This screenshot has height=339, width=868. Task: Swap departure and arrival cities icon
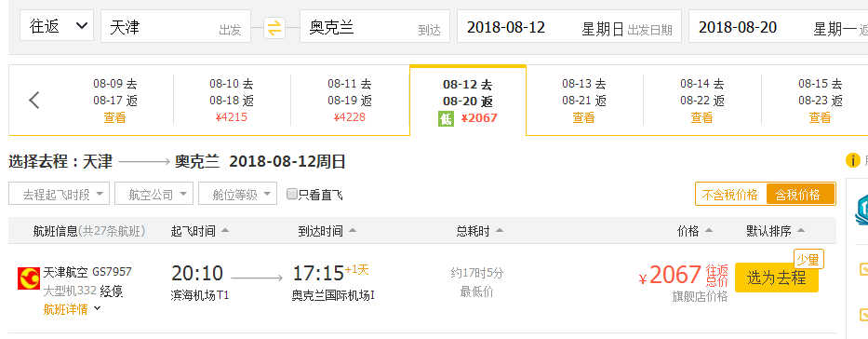(x=274, y=28)
